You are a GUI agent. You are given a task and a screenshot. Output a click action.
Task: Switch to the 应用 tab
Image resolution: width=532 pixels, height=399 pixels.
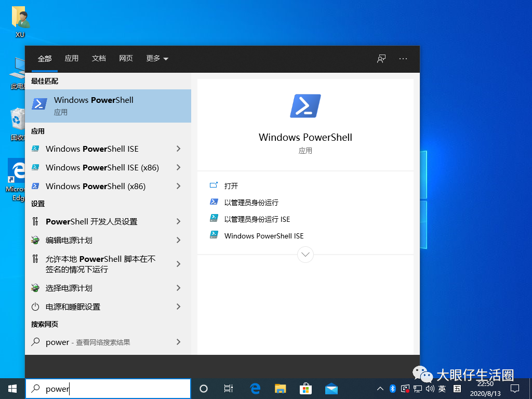tap(72, 59)
